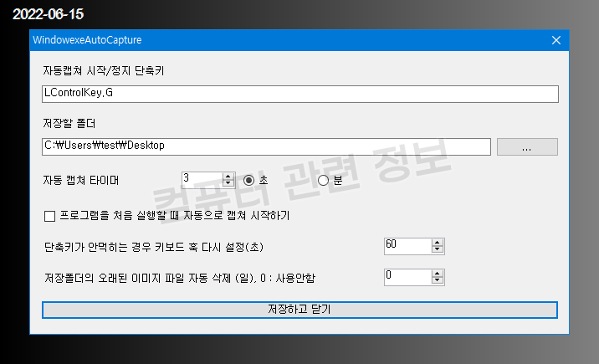
Task: Increase old image auto delete days
Action: [438, 274]
